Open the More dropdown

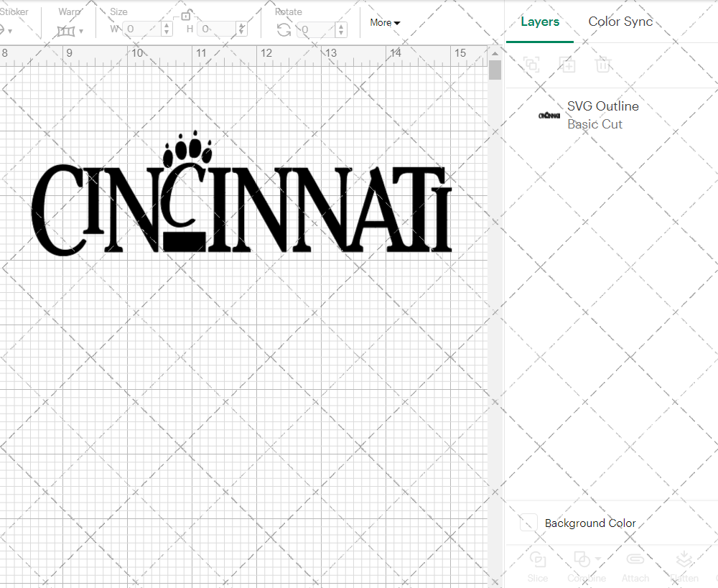click(385, 22)
